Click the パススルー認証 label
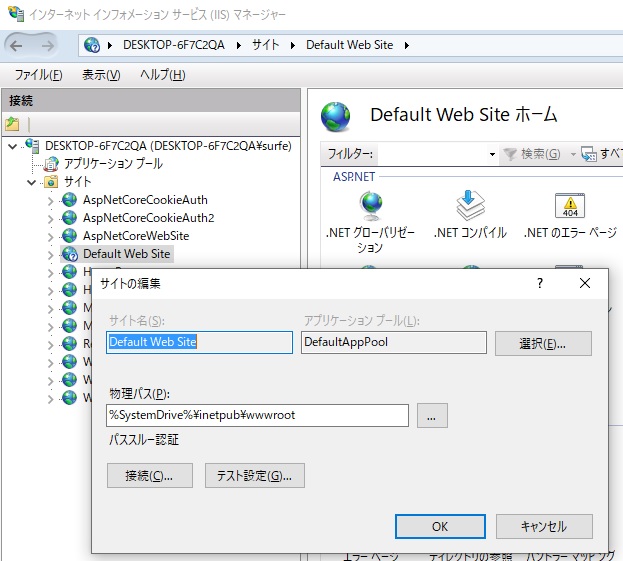Image resolution: width=623 pixels, height=561 pixels. tap(144, 440)
